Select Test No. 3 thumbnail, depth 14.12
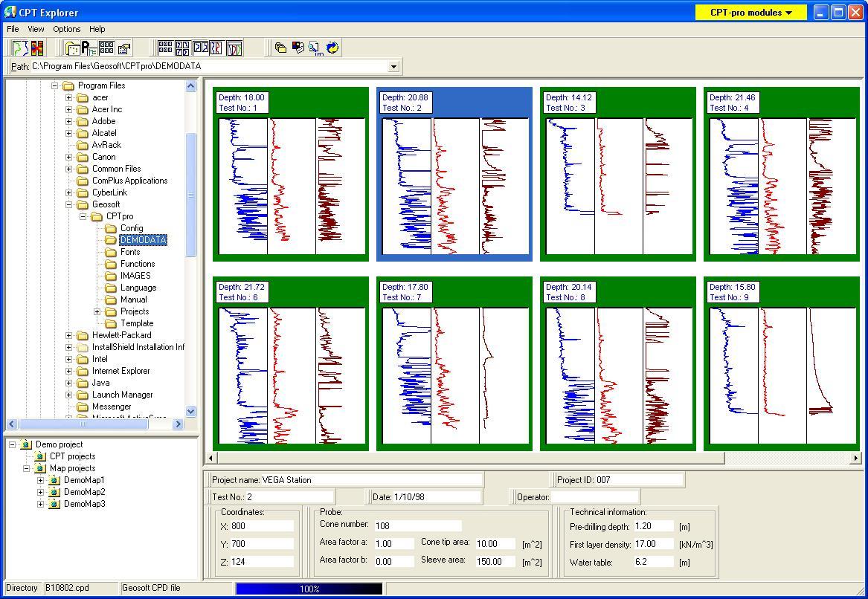868x599 pixels. 618,174
